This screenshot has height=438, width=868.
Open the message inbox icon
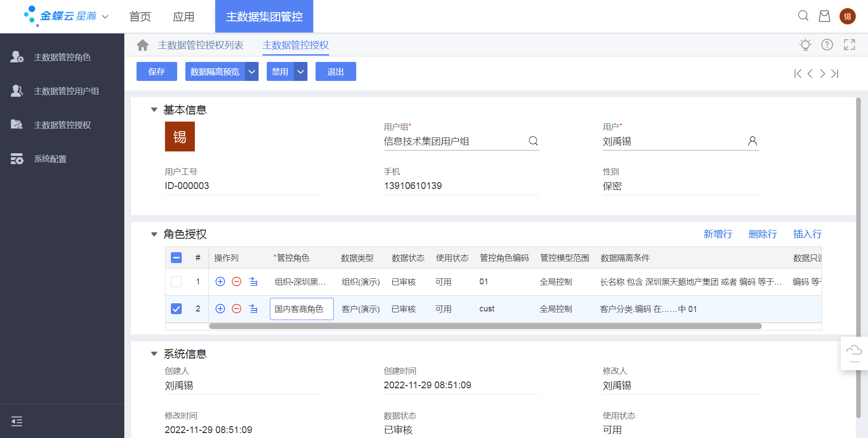(x=825, y=16)
